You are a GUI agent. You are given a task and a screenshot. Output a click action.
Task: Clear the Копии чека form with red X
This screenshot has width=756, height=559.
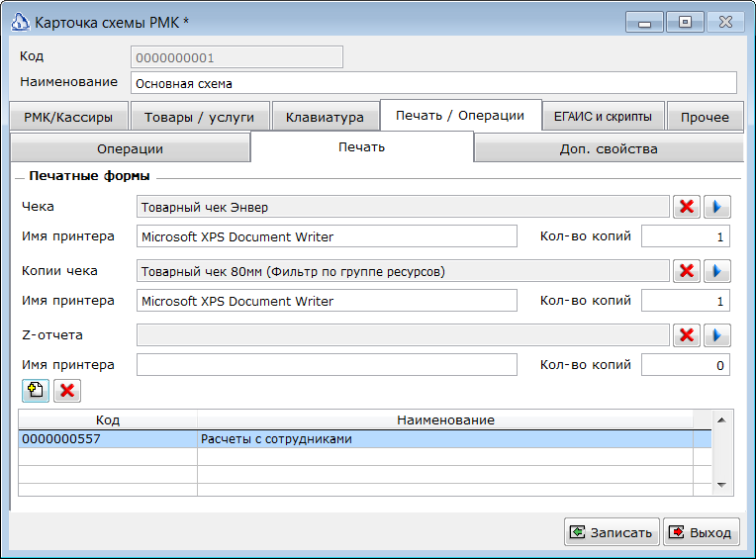(687, 271)
